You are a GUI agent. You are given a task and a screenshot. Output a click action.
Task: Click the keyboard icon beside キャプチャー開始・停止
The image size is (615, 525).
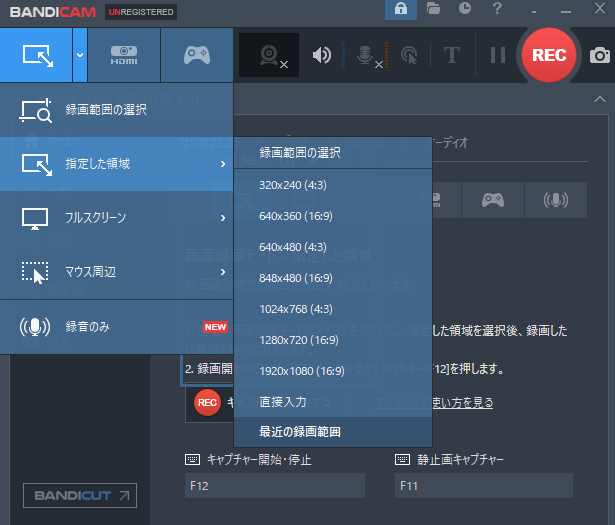coord(192,459)
